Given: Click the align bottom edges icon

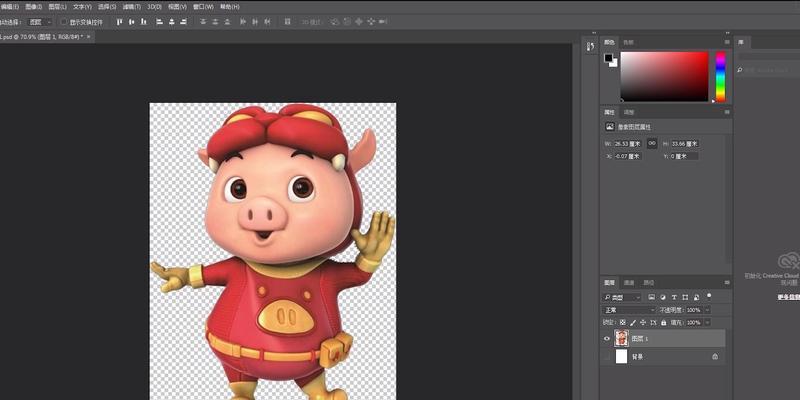Looking at the screenshot, I should 143,22.
